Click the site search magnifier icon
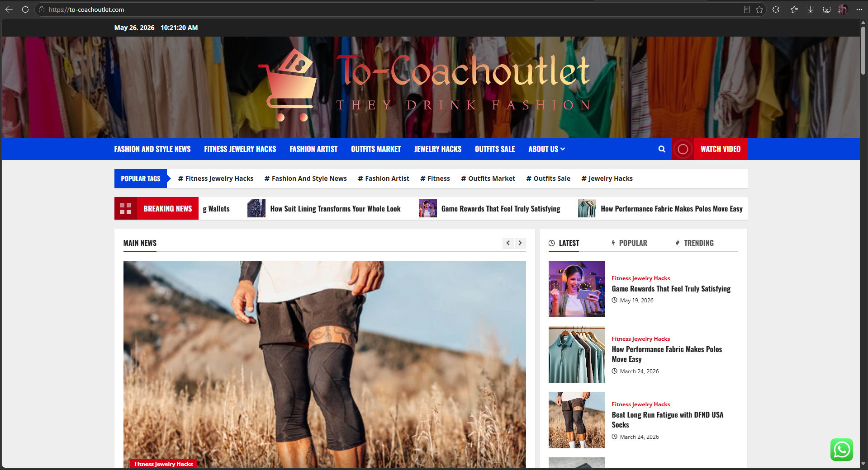The height and width of the screenshot is (470, 868). 662,149
